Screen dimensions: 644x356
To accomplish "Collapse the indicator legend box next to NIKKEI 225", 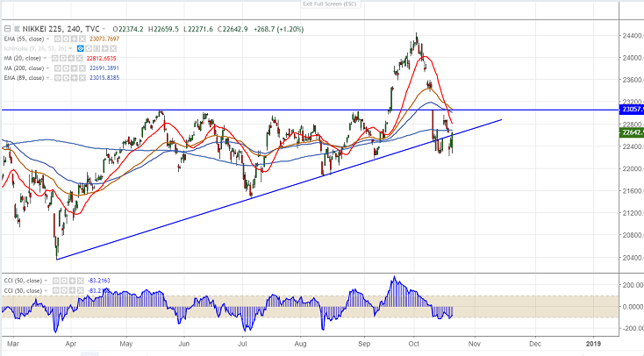I will tap(7, 29).
